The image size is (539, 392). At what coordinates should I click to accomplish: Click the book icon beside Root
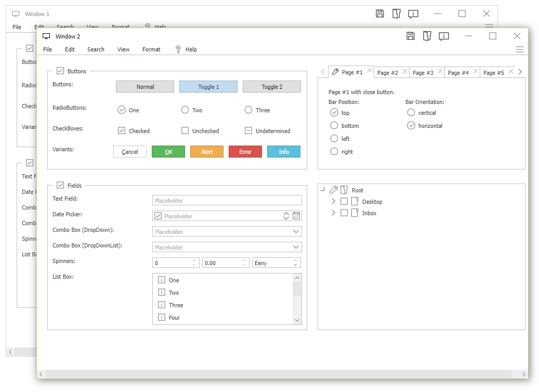[344, 190]
